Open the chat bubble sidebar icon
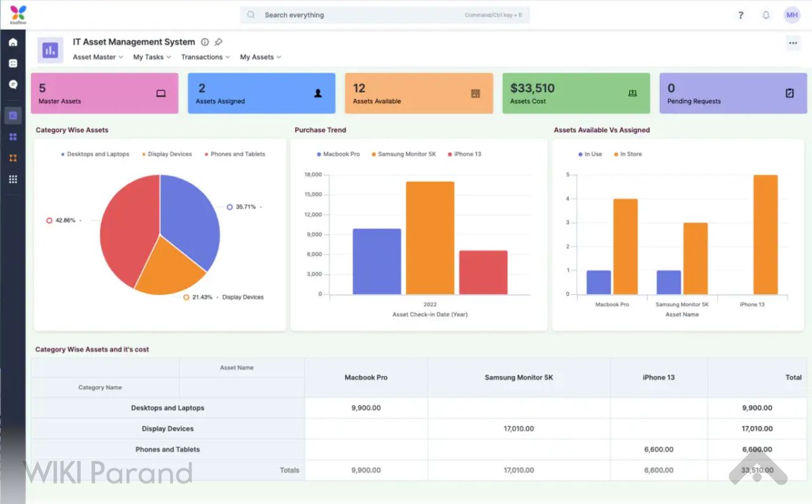Image resolution: width=812 pixels, height=504 pixels. (13, 84)
